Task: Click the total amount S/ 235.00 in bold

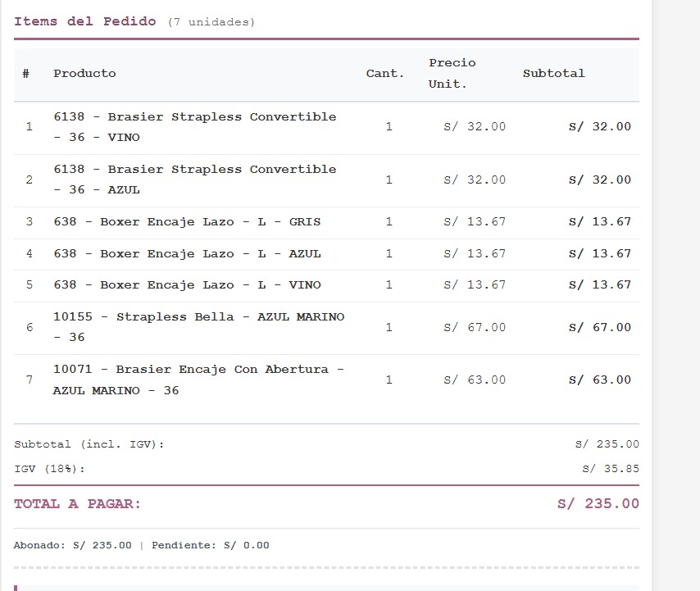Action: (x=598, y=504)
